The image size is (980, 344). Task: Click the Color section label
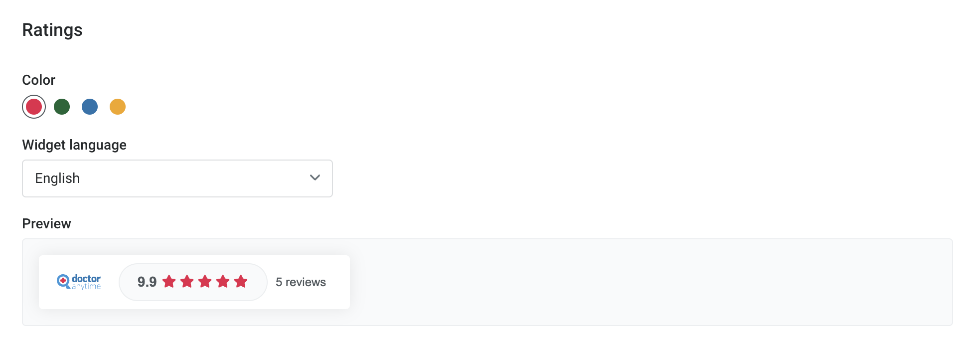pyautogui.click(x=39, y=80)
